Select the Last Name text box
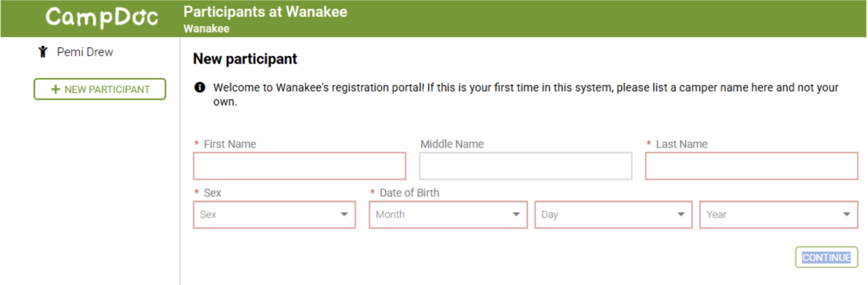Image resolution: width=868 pixels, height=285 pixels. pyautogui.click(x=751, y=166)
